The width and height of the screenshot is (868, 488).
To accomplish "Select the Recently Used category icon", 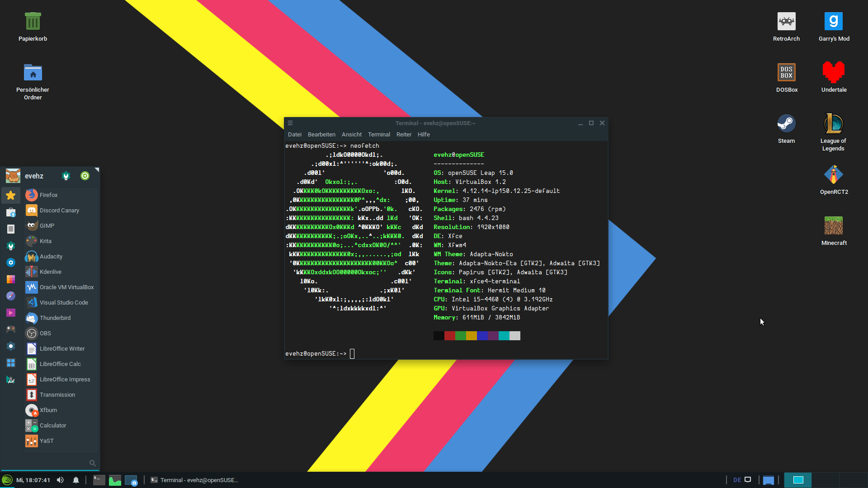I will (11, 212).
